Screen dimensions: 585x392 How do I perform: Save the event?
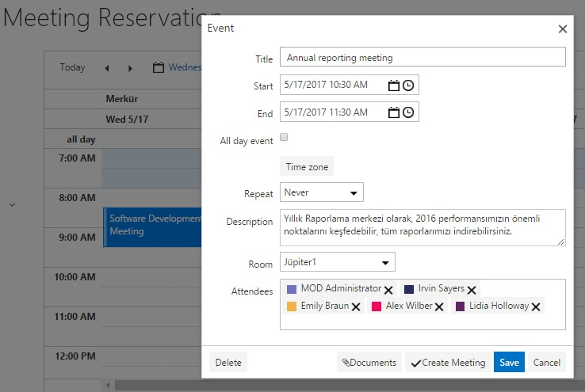509,362
